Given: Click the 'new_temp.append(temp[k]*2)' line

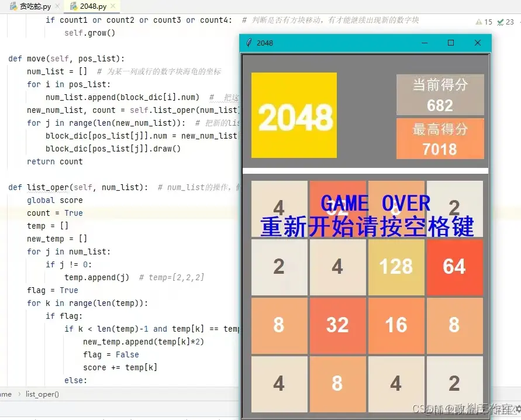Looking at the screenshot, I should tap(143, 342).
